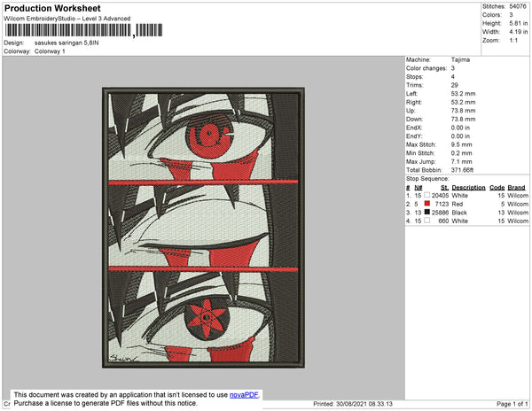Screen dimensions: 532x411
Task: Click the Width value 4.19 in
Action: 519,32
